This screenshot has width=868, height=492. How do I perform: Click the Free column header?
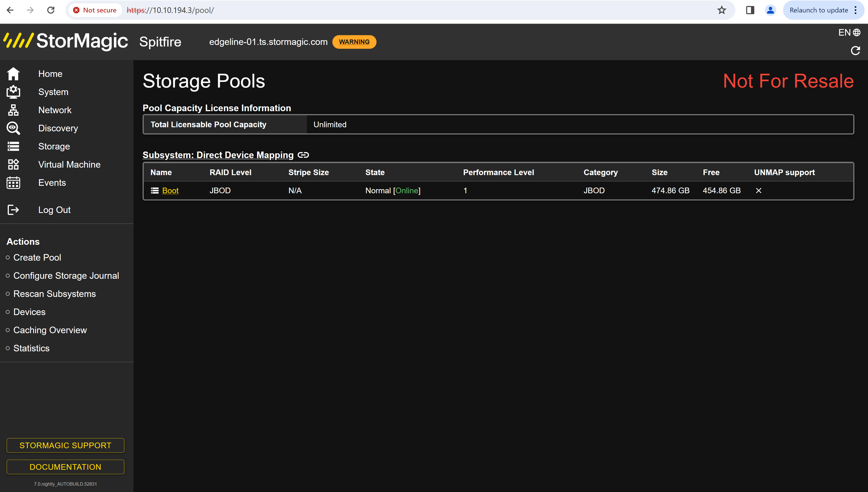click(x=711, y=172)
